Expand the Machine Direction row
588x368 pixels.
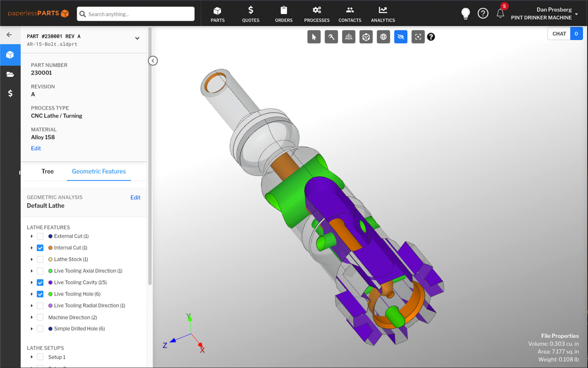[32, 317]
